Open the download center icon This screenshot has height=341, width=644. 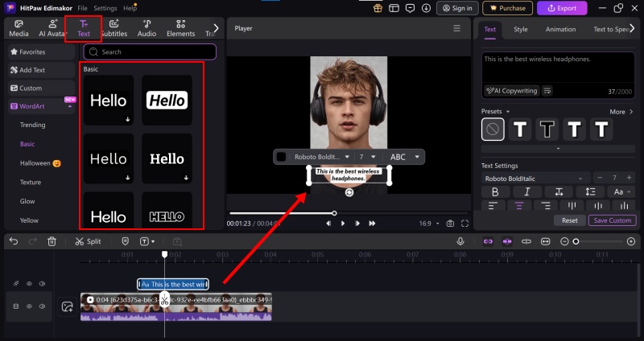tap(427, 8)
